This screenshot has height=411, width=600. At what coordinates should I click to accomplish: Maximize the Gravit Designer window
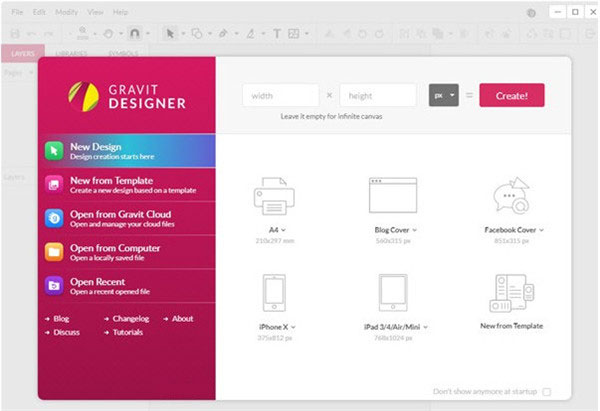point(575,12)
